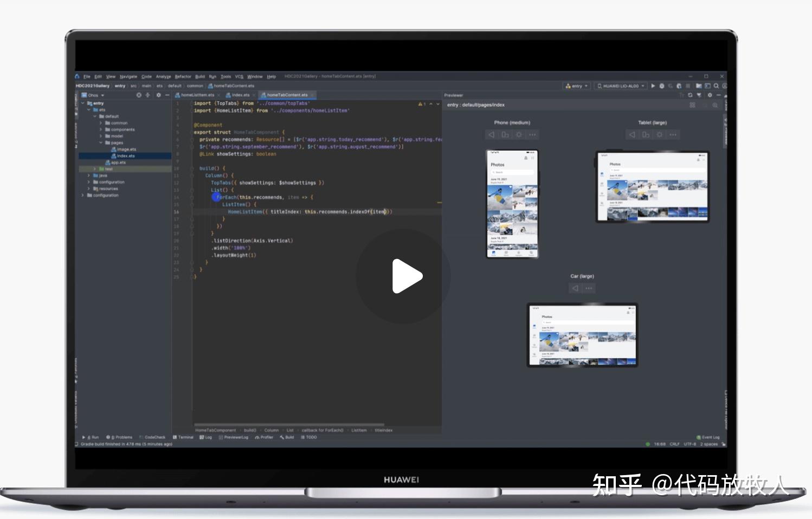Viewport: 812px width, 519px height.
Task: Click the Event Log link in the status bar
Action: 711,437
